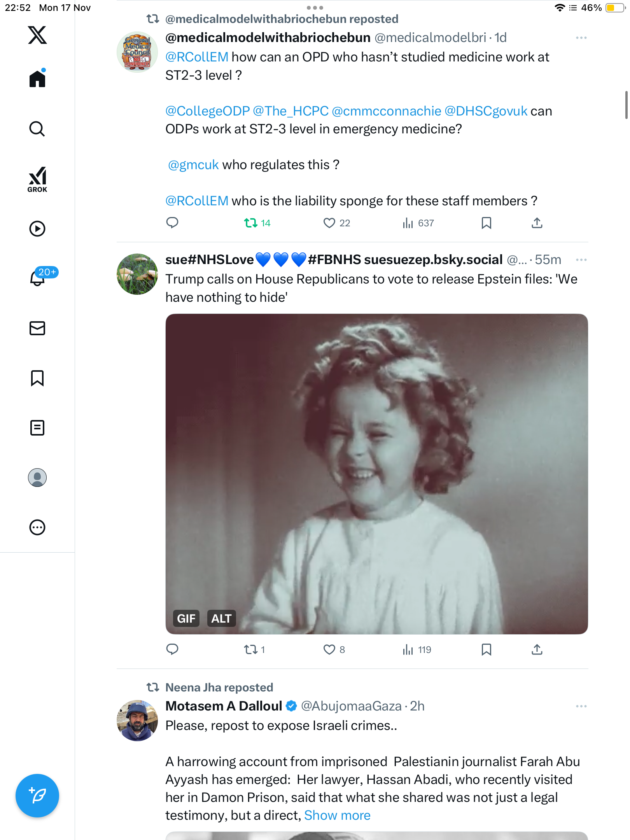Open the laughing child GIF
The image size is (630, 840).
click(x=376, y=474)
